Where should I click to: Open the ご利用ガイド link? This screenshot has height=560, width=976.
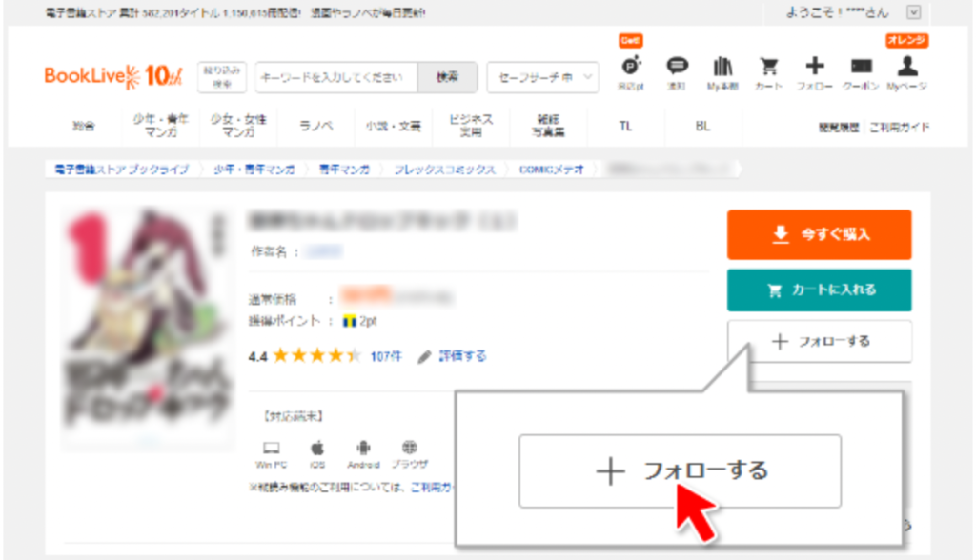point(899,128)
